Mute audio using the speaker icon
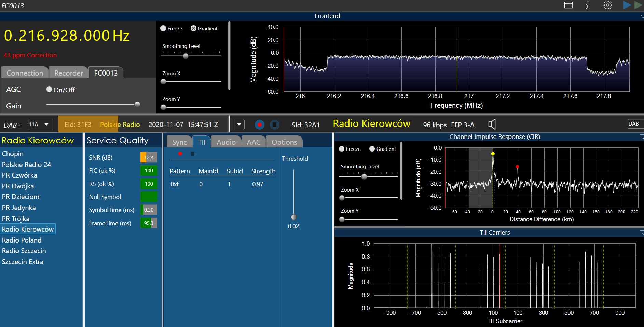 (492, 125)
